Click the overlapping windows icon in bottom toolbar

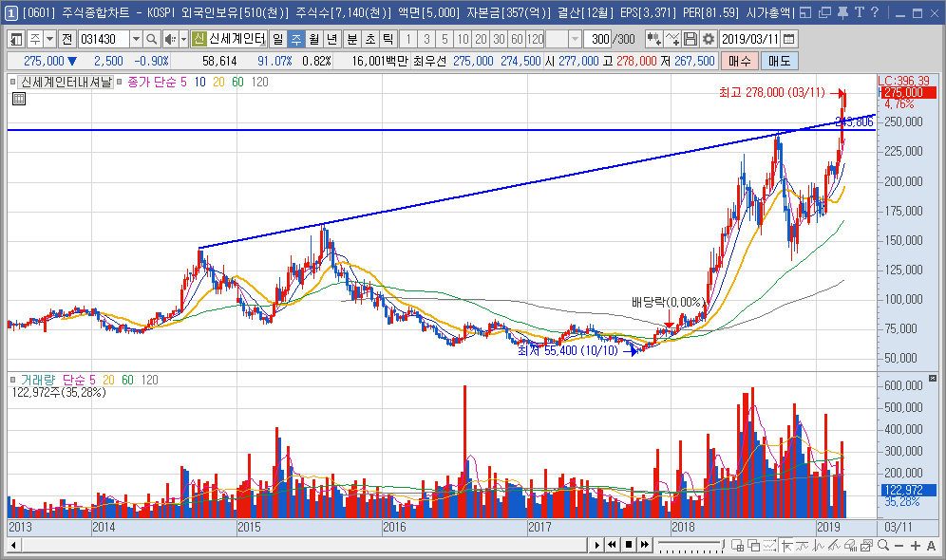point(753,546)
